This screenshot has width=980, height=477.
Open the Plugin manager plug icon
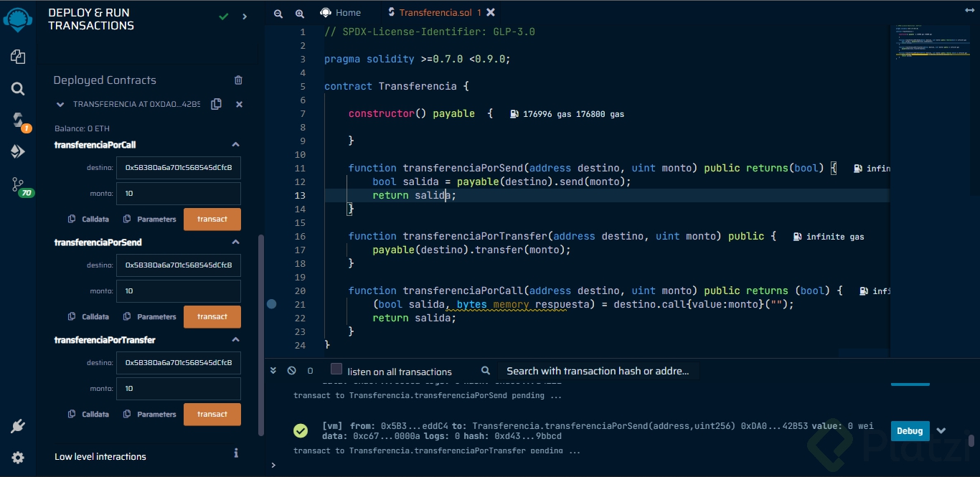click(x=18, y=427)
